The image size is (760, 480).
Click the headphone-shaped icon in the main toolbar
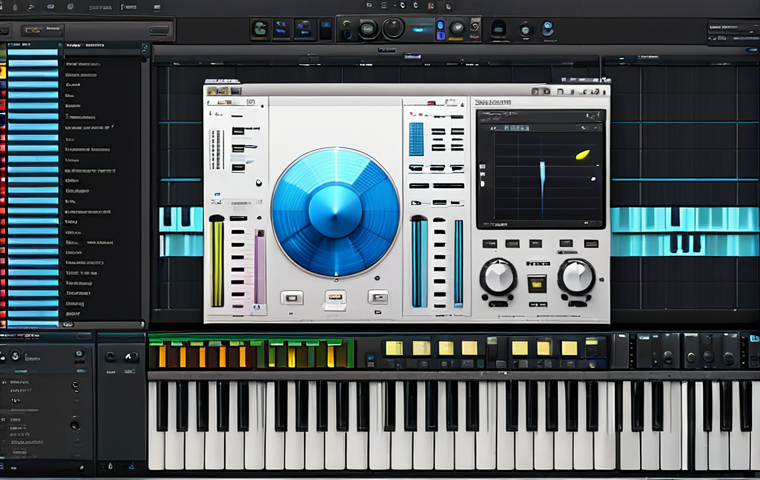498,29
